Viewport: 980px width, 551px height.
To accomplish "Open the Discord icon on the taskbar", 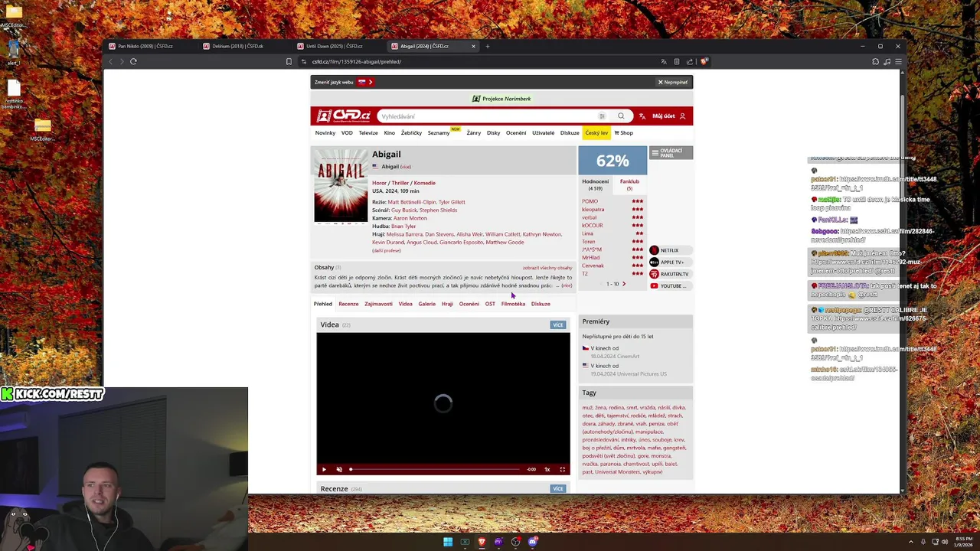I will (x=533, y=542).
